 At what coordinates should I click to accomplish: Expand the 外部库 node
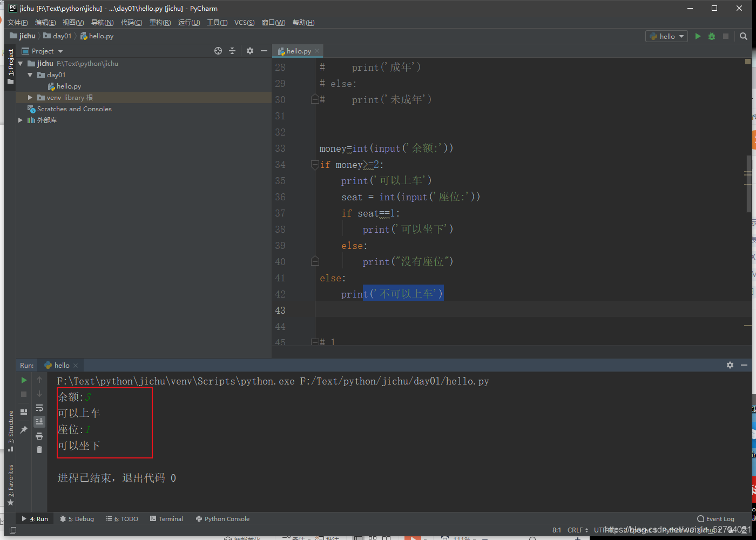pos(21,120)
